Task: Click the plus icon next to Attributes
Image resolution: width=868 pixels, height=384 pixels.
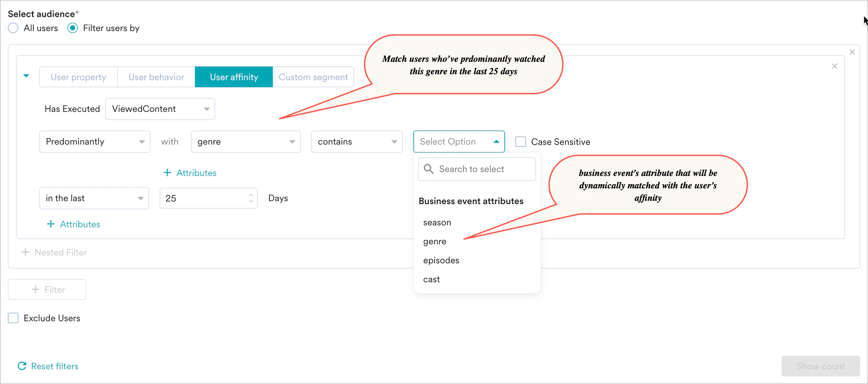Action: (x=167, y=173)
